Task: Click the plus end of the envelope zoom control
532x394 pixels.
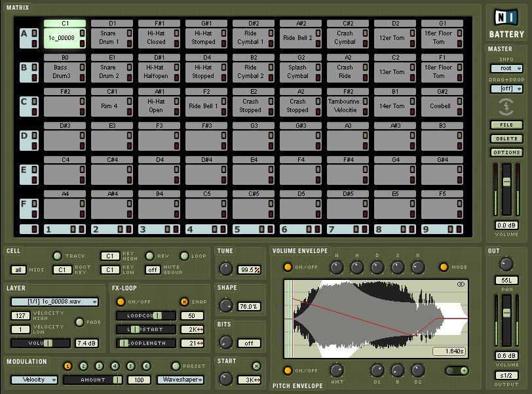Action: click(464, 370)
